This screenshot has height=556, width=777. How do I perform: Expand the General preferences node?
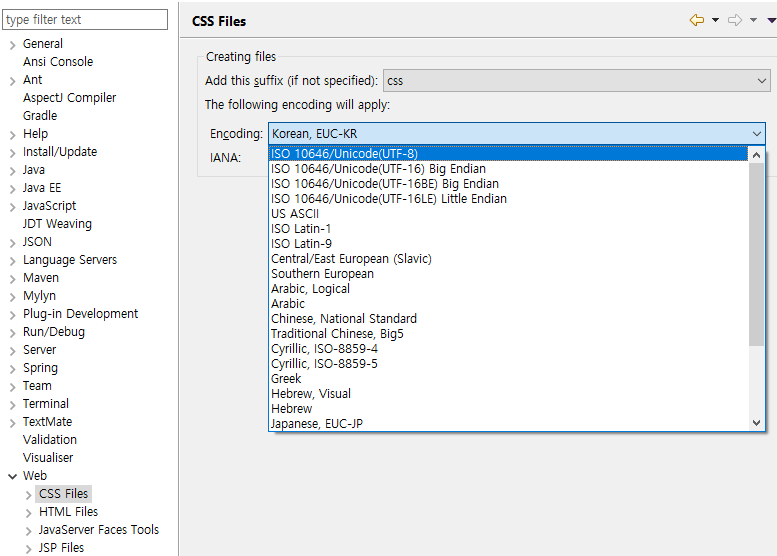12,45
